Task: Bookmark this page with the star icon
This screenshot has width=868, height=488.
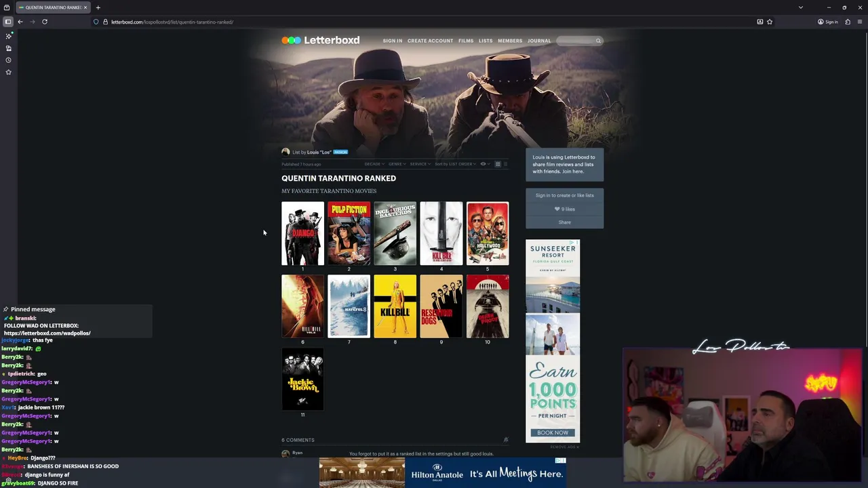Action: pyautogui.click(x=770, y=22)
